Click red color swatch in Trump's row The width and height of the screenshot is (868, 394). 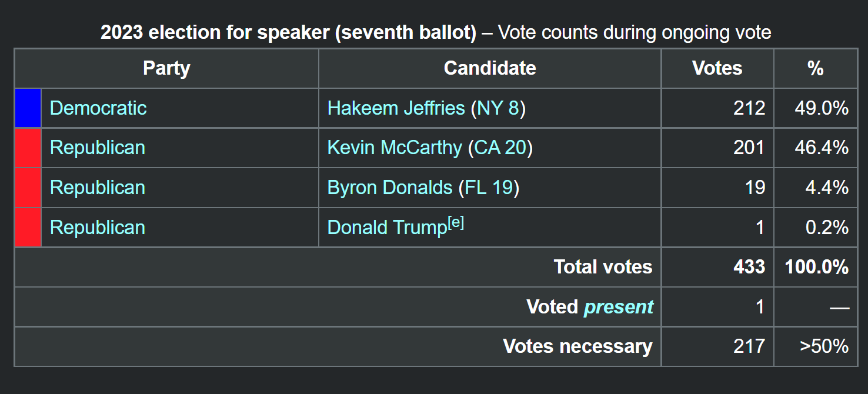pos(28,228)
